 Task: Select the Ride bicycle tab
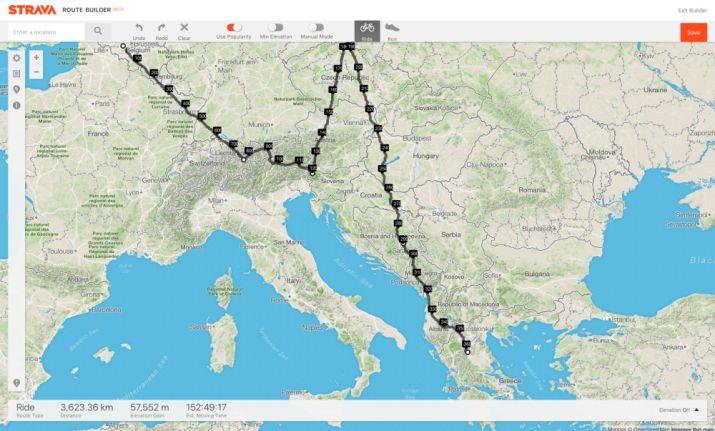367,31
